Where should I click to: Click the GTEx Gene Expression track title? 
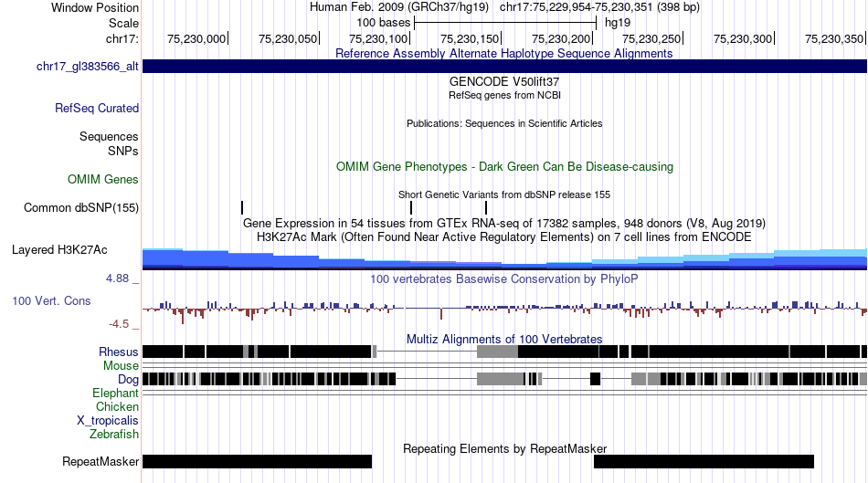504,223
